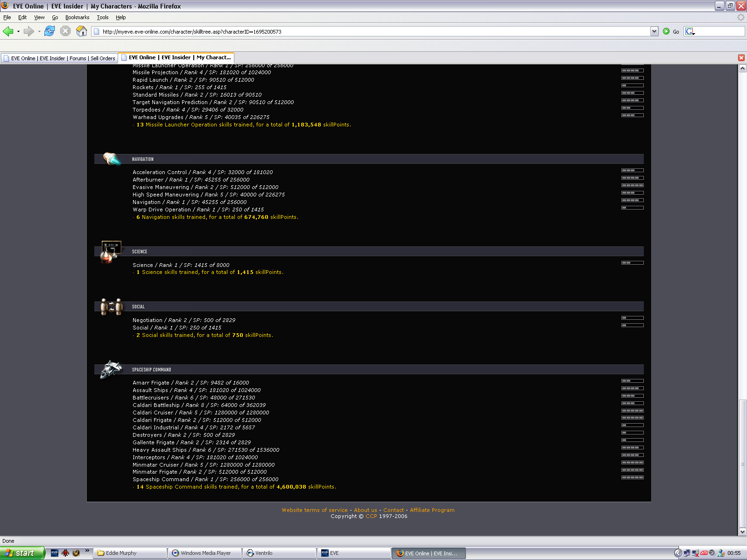Follow the CCP copyright link

tap(371, 516)
